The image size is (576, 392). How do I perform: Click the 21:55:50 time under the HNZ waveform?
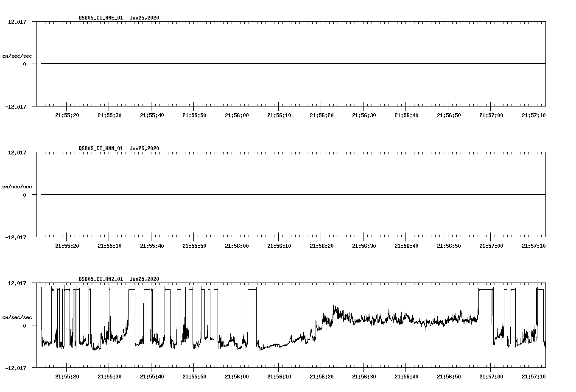click(194, 376)
